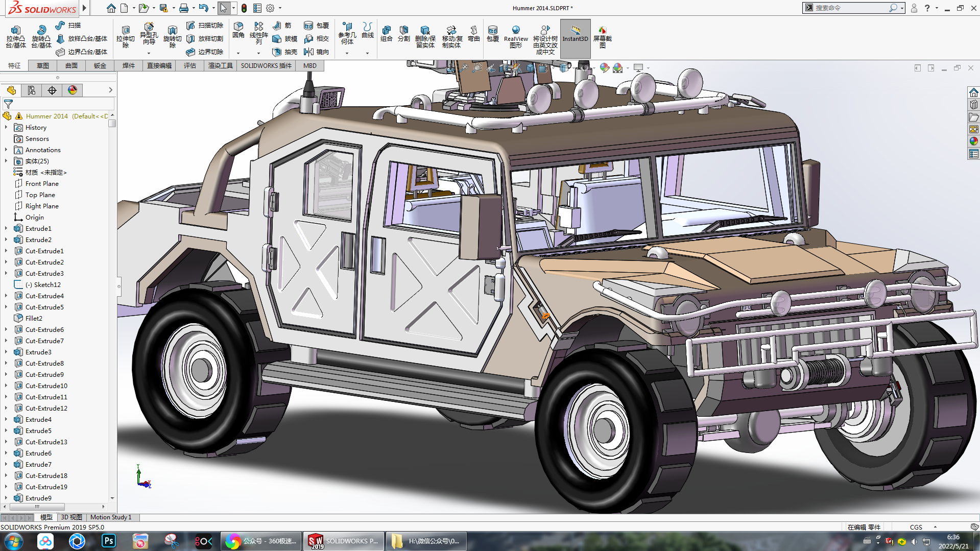980x551 pixels.
Task: Expand the Extrude1 feature node
Action: point(6,228)
